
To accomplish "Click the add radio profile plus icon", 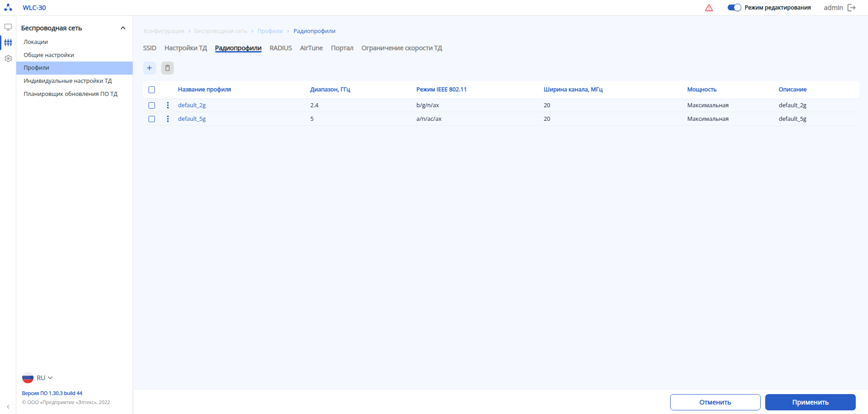I will point(149,68).
